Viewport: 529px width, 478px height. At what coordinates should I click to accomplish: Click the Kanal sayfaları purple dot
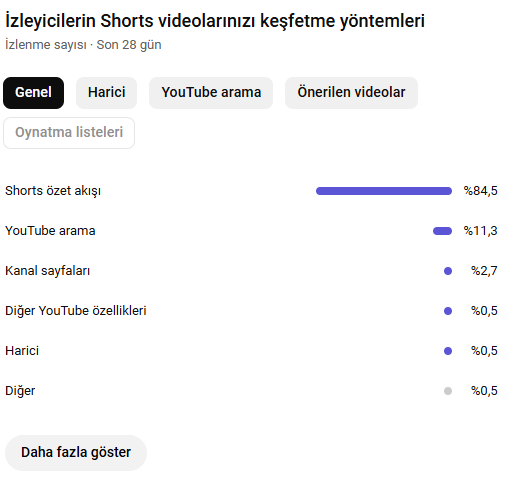pyautogui.click(x=448, y=271)
